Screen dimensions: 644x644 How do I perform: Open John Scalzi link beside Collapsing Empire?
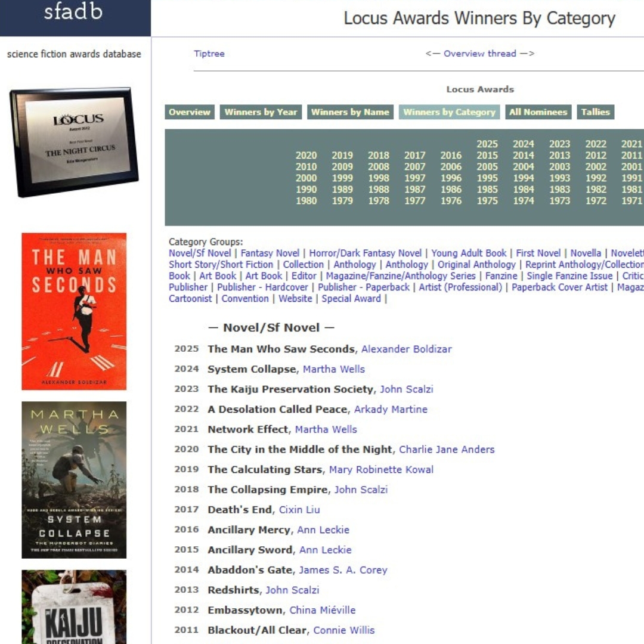click(x=361, y=490)
